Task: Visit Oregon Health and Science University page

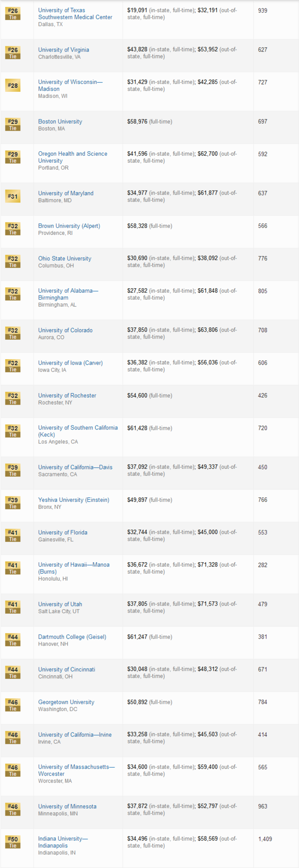Action: pos(72,157)
